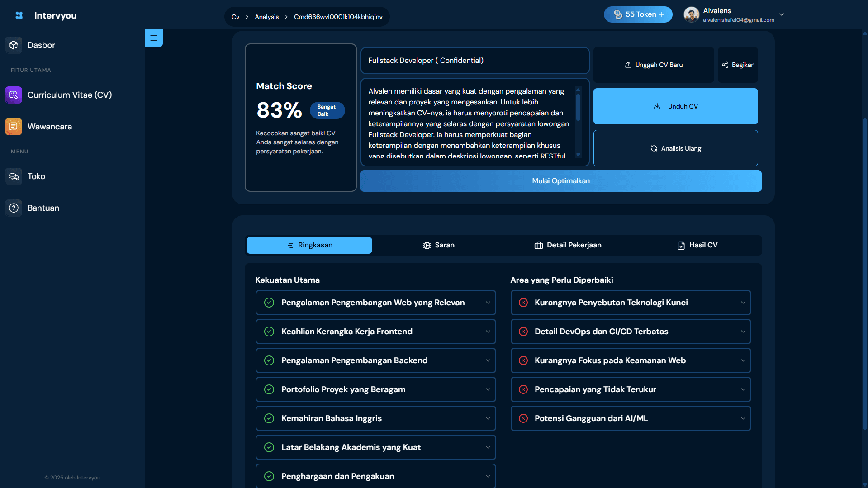Click the orange Wawancara icon
Screen dimensions: 868x488
click(14, 127)
